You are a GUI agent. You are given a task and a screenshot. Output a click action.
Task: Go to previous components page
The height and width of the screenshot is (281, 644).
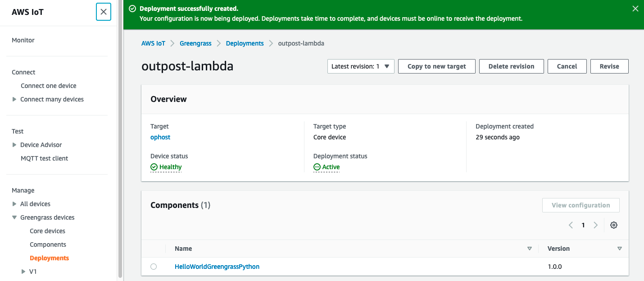[x=571, y=225]
